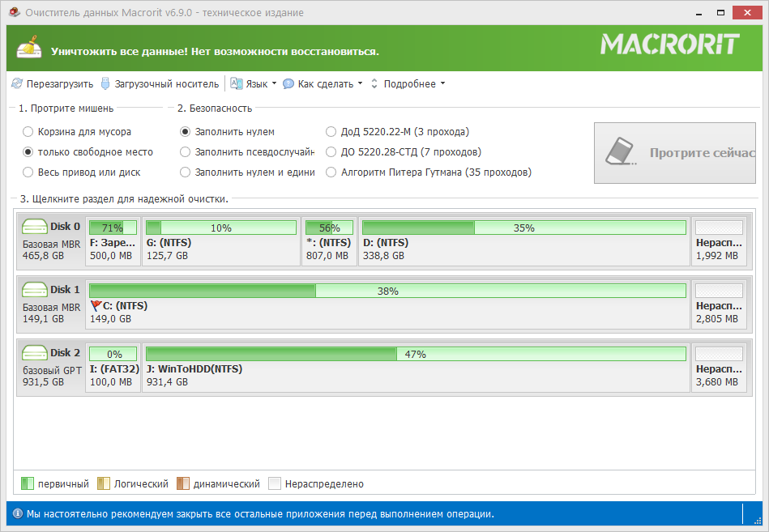Select Весь привод или диск option

(x=81, y=172)
